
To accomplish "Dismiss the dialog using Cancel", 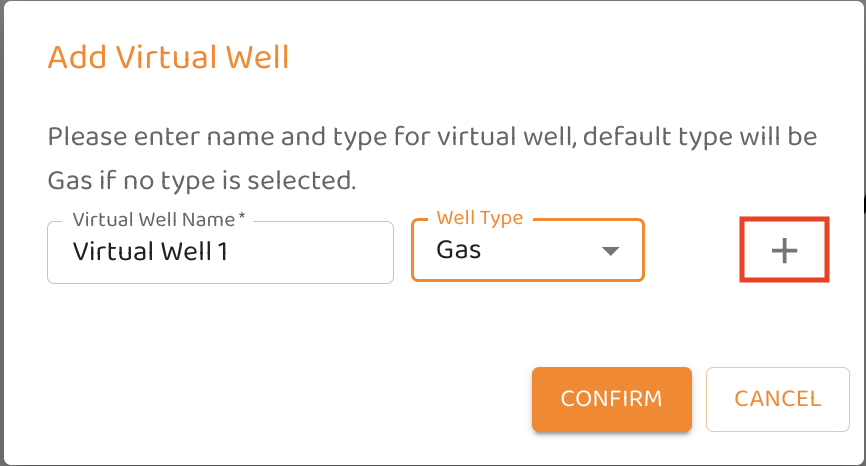I will [777, 399].
